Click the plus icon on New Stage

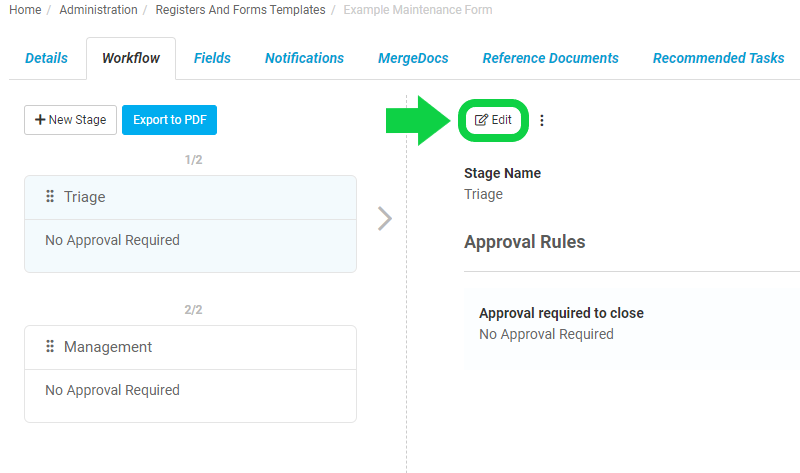click(40, 119)
